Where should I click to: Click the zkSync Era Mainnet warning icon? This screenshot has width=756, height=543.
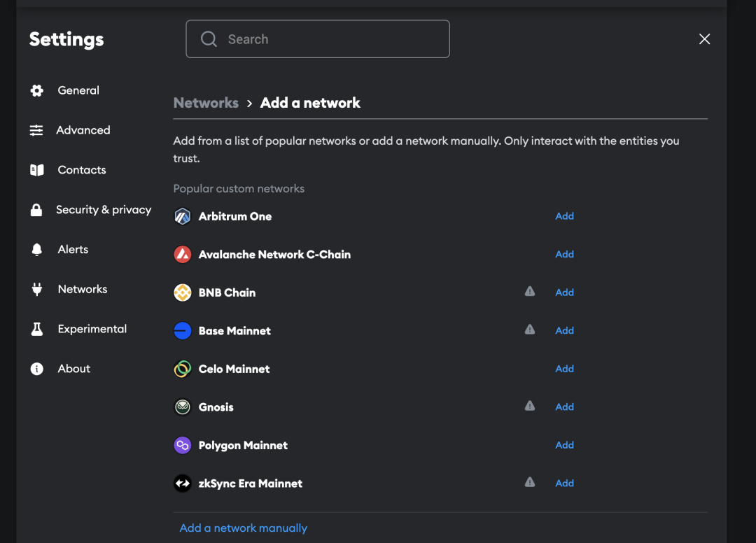[530, 482]
